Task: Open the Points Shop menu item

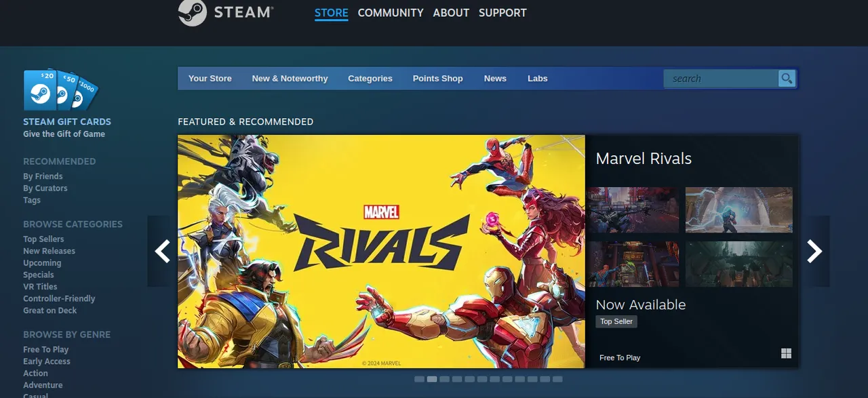Action: [x=438, y=79]
